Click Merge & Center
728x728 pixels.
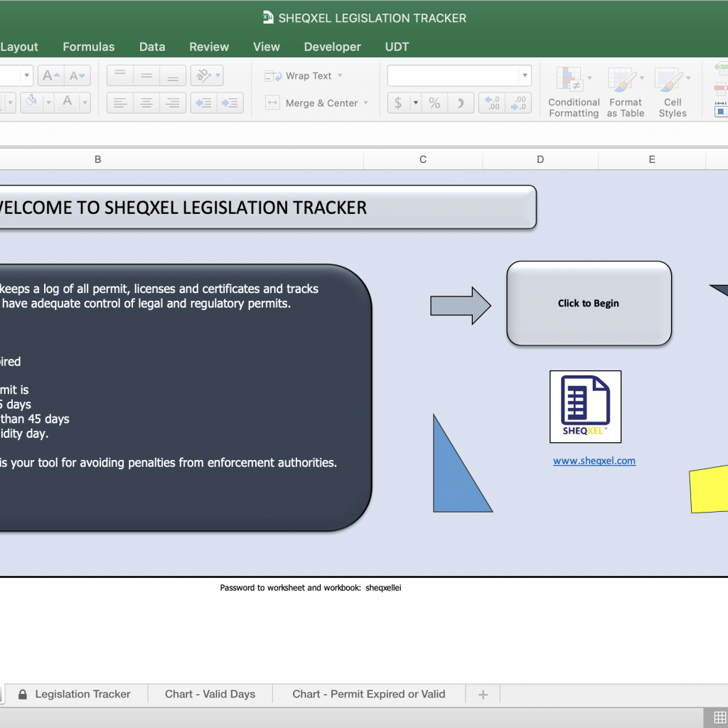[x=312, y=103]
